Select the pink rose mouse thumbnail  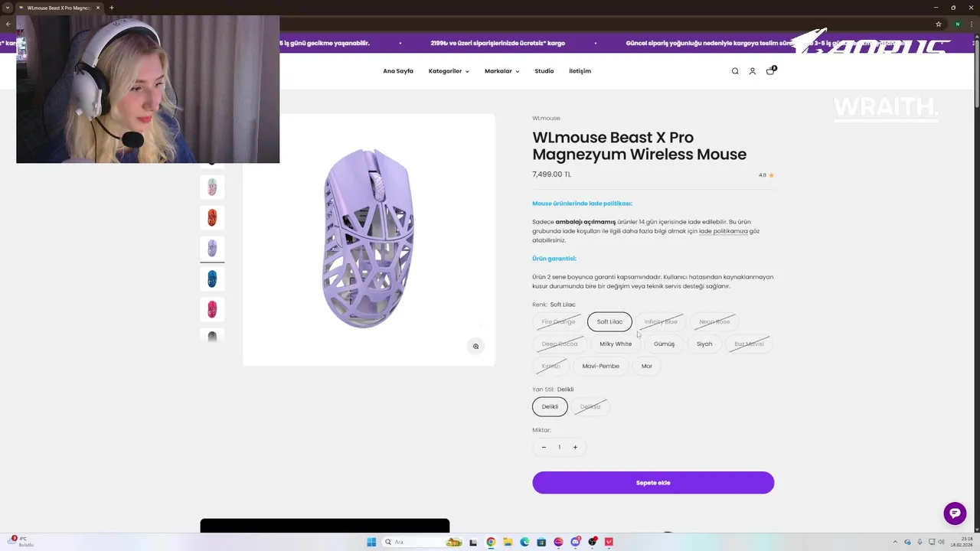(212, 309)
